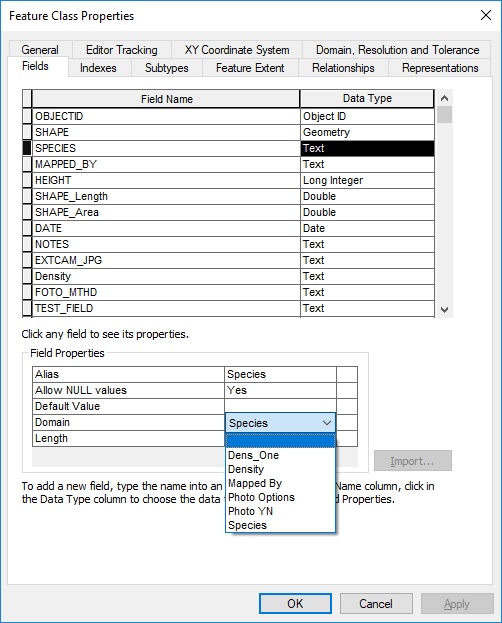Click the fields list scrollbar thumb

[x=444, y=114]
